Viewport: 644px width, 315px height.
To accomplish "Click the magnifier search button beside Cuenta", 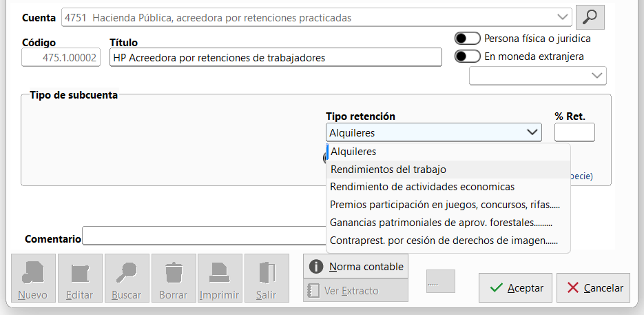I will pos(590,17).
